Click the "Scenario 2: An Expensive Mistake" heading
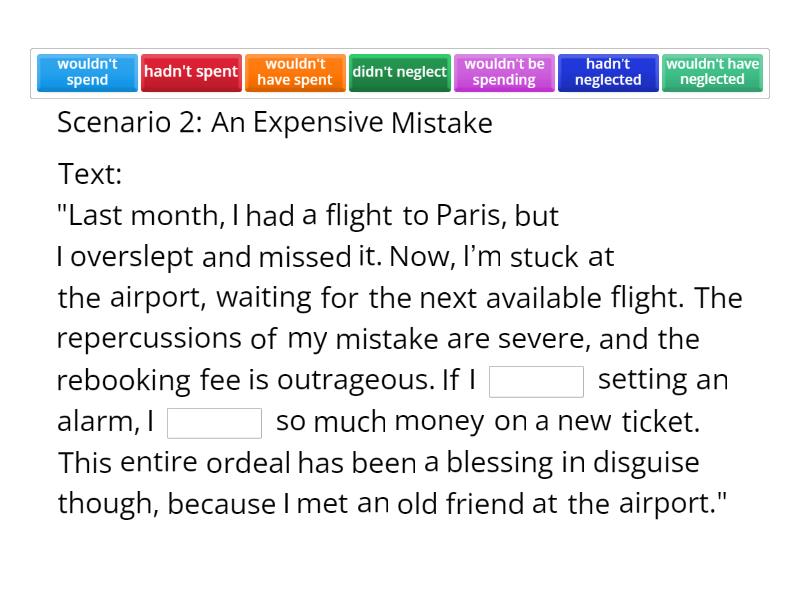800x600 pixels. (x=275, y=123)
